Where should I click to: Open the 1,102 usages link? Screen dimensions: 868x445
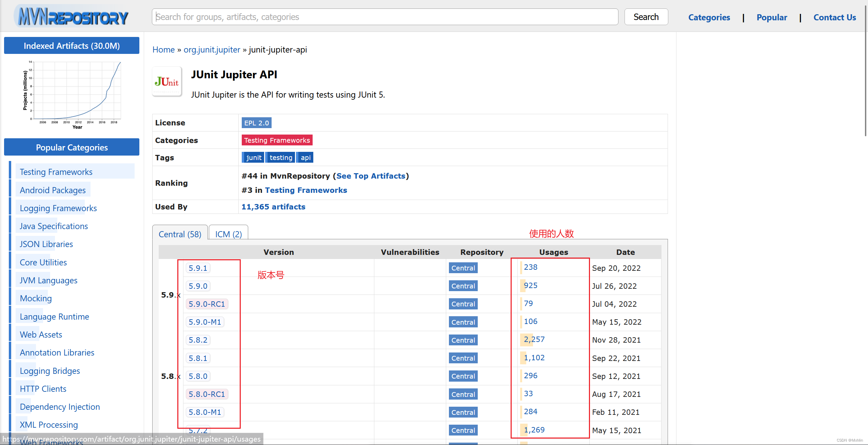pos(534,358)
